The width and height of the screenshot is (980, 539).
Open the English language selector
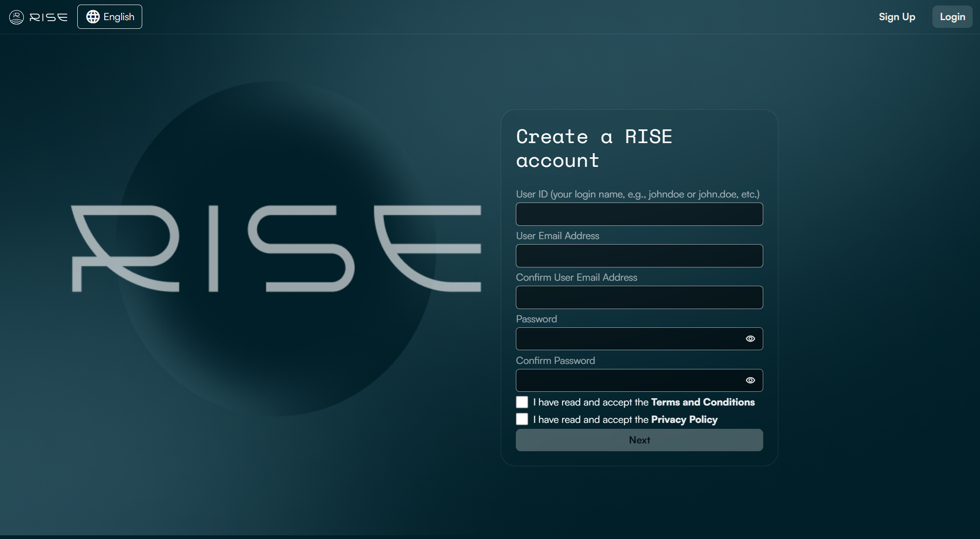coord(110,17)
